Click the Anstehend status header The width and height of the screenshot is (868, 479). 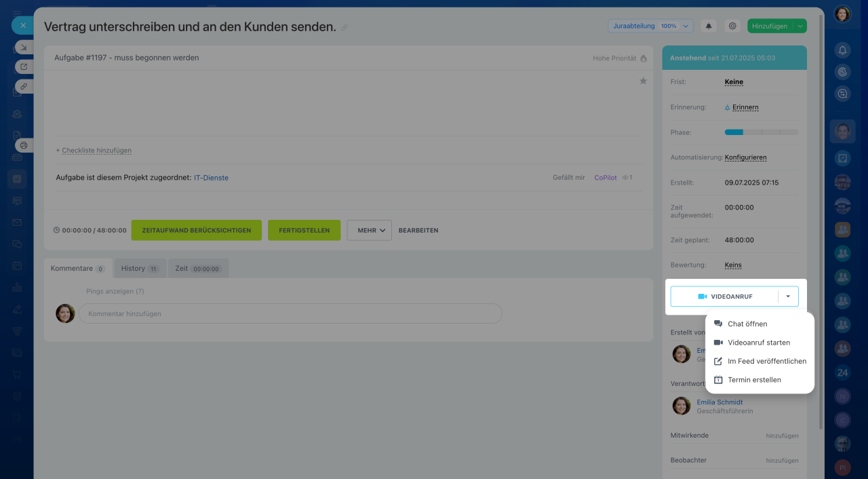pos(734,58)
